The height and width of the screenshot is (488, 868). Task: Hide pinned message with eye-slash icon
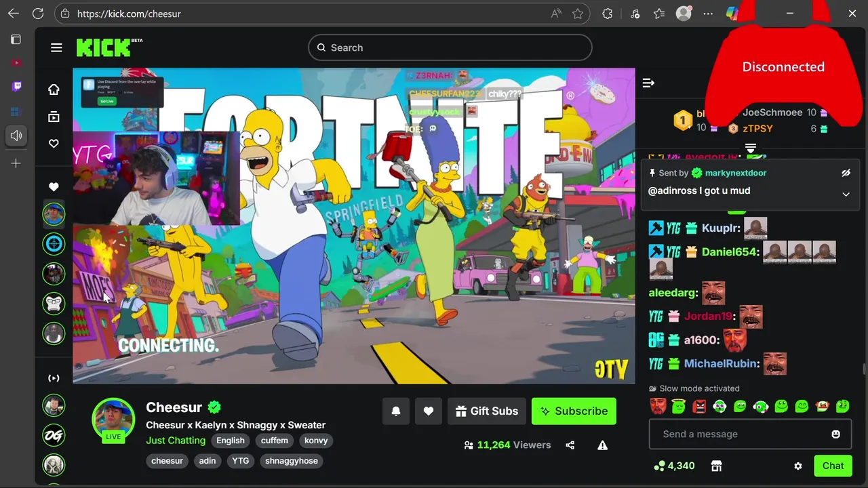coord(846,173)
